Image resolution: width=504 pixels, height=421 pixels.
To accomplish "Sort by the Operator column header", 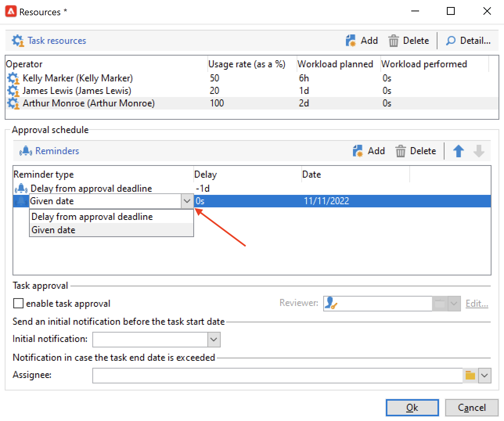I will pos(106,64).
